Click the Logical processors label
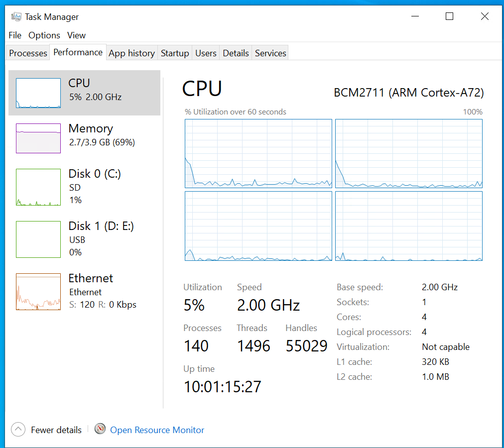The width and height of the screenshot is (504, 448). pos(374,332)
